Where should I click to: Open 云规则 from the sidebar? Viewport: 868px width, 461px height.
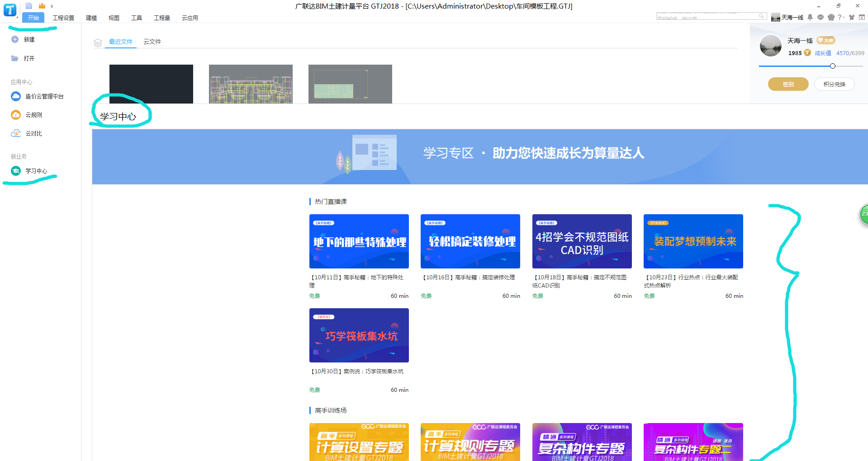(x=27, y=115)
